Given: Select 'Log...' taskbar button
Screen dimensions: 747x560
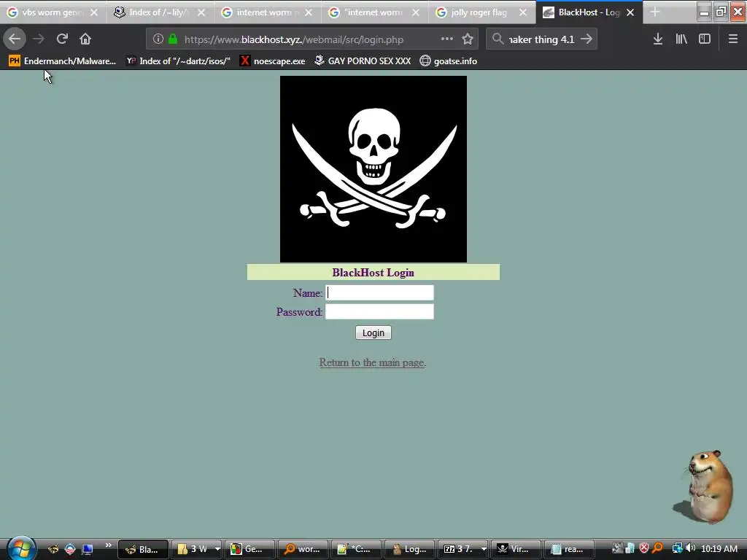Looking at the screenshot, I should coord(409,549).
